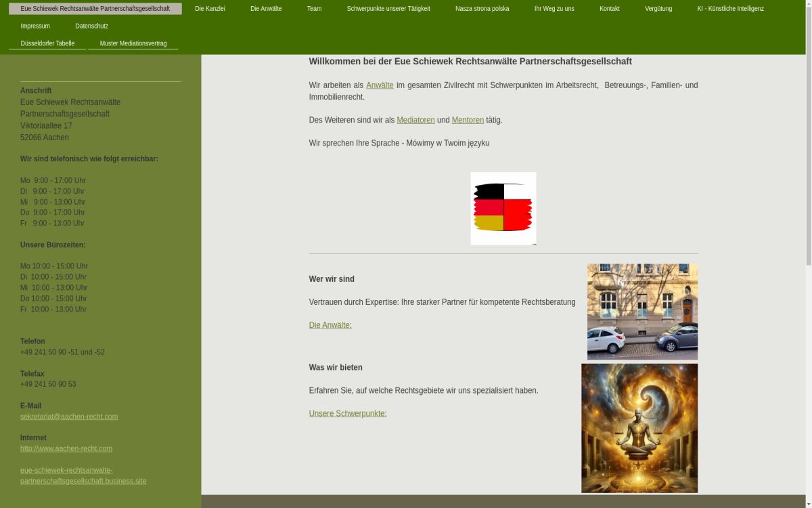Navigate to "Ihr Weg zu uns"
Image resolution: width=812 pixels, height=508 pixels.
pos(554,8)
